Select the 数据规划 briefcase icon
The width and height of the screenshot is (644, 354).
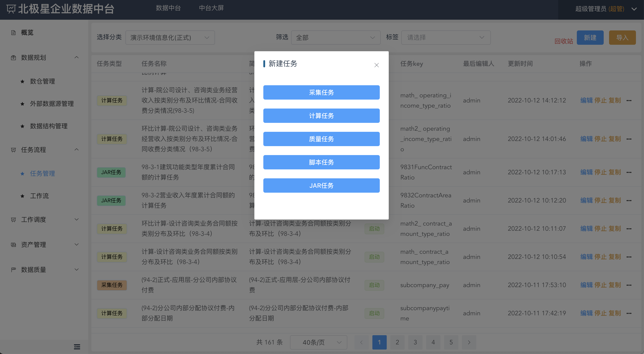(13, 58)
